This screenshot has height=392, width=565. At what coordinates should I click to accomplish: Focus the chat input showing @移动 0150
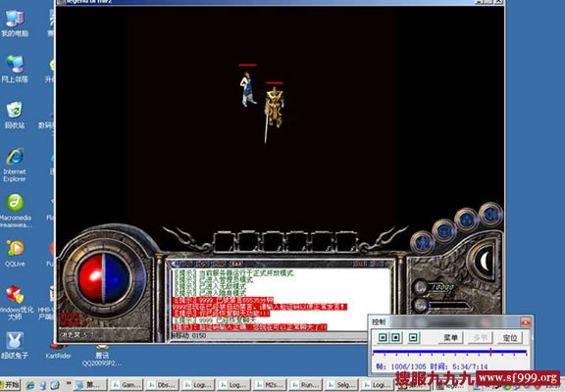[x=269, y=335]
